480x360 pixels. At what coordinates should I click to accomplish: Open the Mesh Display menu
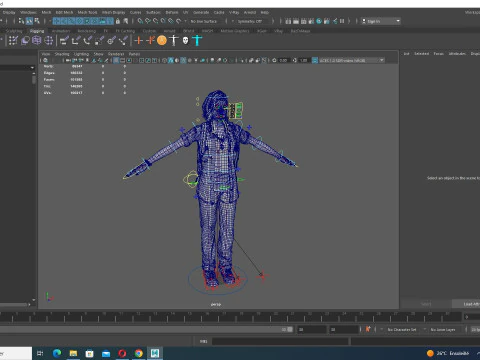click(113, 12)
